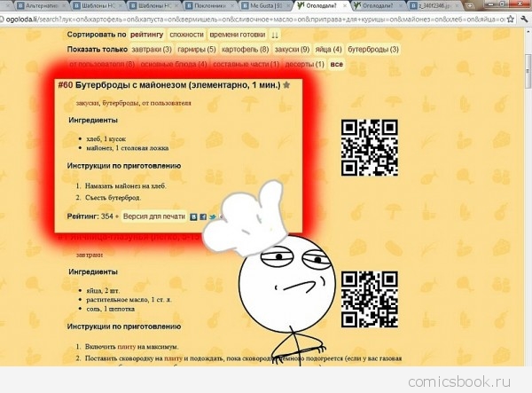Image resolution: width=532 pixels, height=393 pixels.
Task: Open the плиту link in step 2
Action: (174, 358)
